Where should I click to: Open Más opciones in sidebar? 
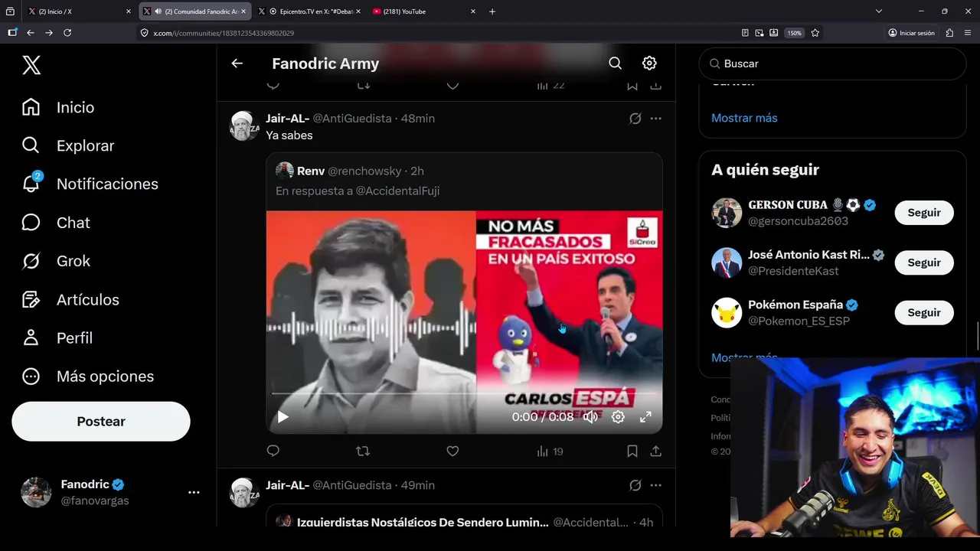click(88, 377)
